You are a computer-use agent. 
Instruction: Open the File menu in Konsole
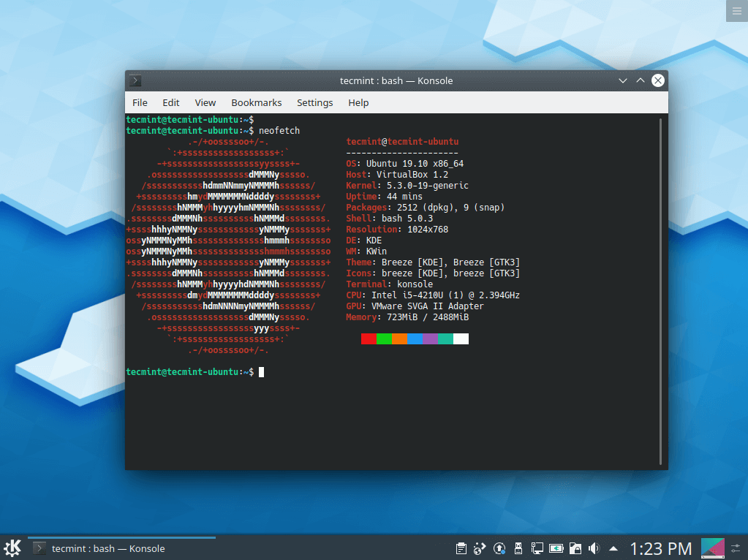pyautogui.click(x=140, y=102)
